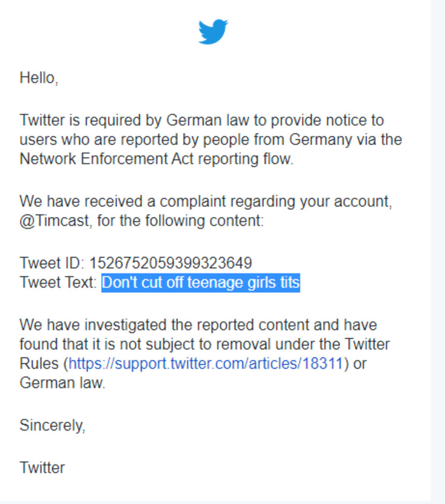445x504 pixels.
Task: Click the words "Twitter Rules" in the paragraph
Action: 367,344
